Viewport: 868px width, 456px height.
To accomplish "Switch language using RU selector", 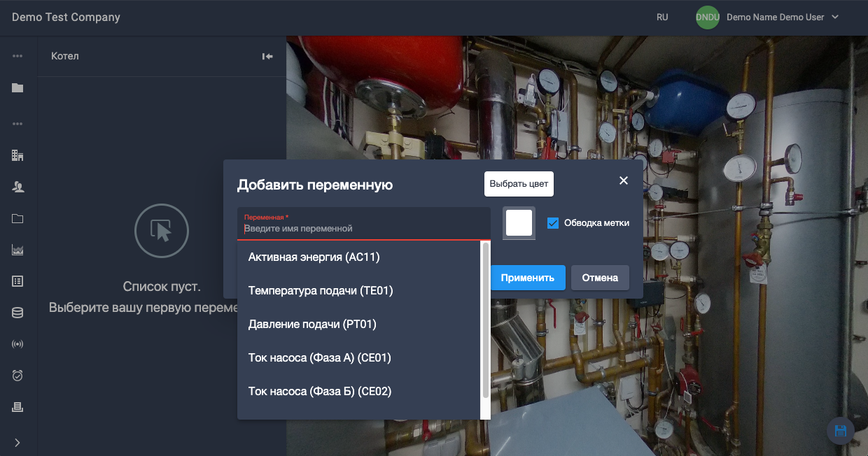I will click(662, 17).
